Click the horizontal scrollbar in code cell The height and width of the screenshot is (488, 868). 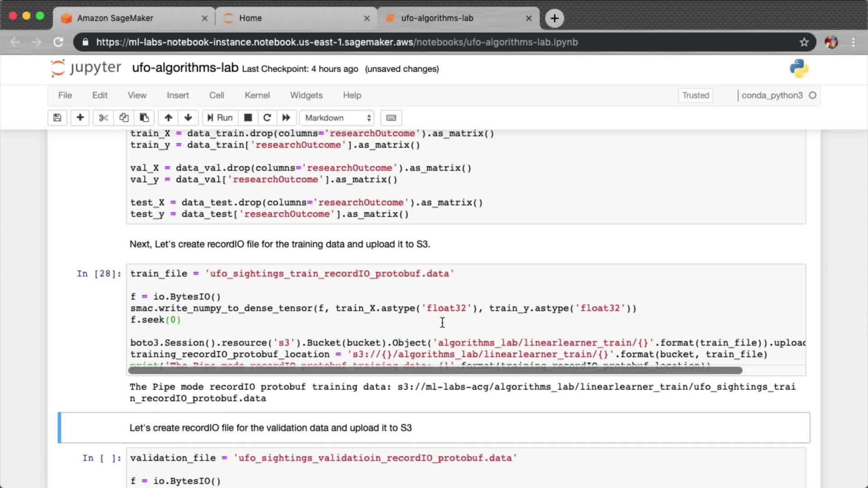[x=434, y=371]
